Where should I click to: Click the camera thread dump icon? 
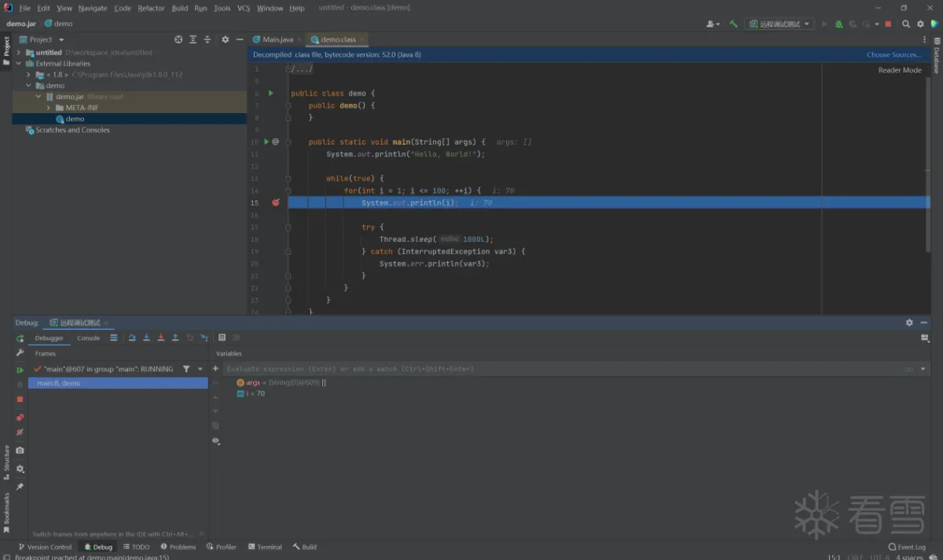(20, 450)
